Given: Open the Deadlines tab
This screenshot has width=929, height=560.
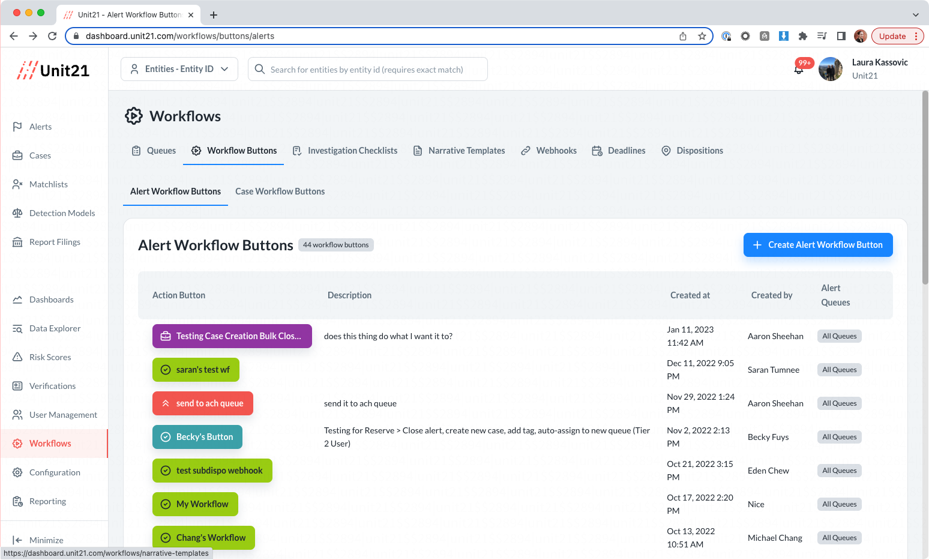Looking at the screenshot, I should coord(619,151).
